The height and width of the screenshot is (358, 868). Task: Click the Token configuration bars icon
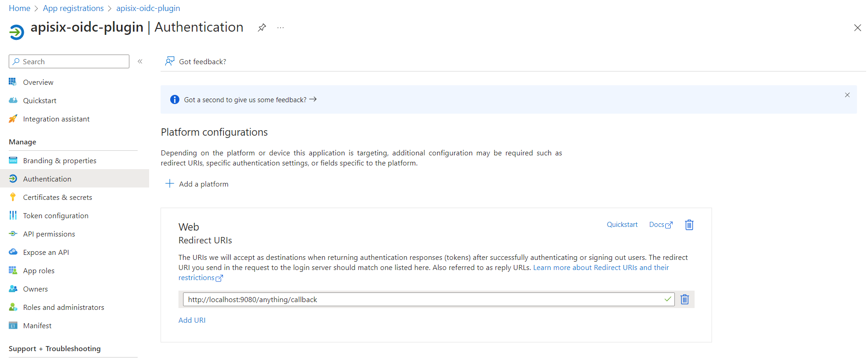point(13,215)
